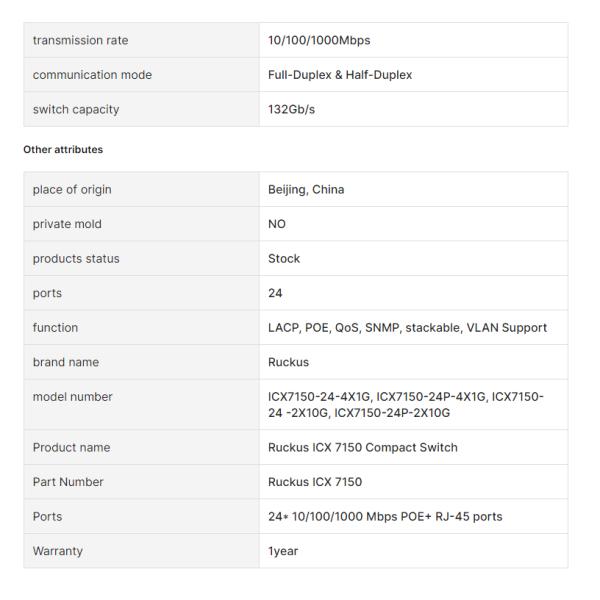Click the "transmission rate" label cell
This screenshot has width=600, height=600.
[x=81, y=40]
